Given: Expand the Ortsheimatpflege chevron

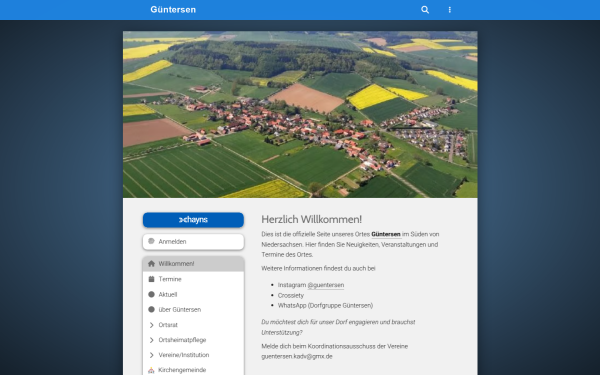Looking at the screenshot, I should (151, 340).
